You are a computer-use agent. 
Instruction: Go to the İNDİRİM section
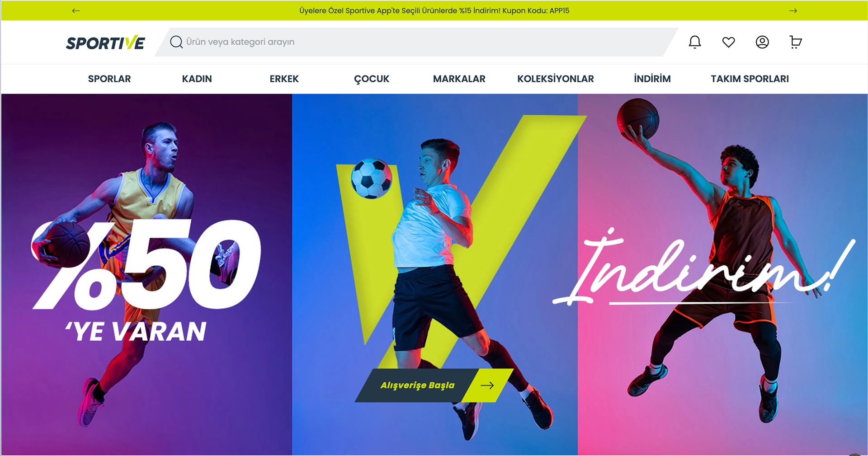coord(652,79)
